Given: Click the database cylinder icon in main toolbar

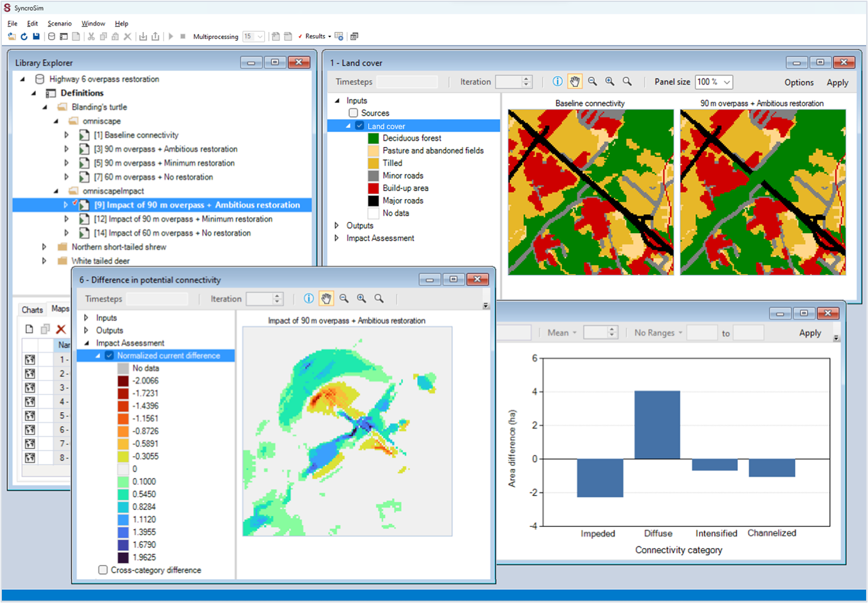Looking at the screenshot, I should (x=52, y=36).
